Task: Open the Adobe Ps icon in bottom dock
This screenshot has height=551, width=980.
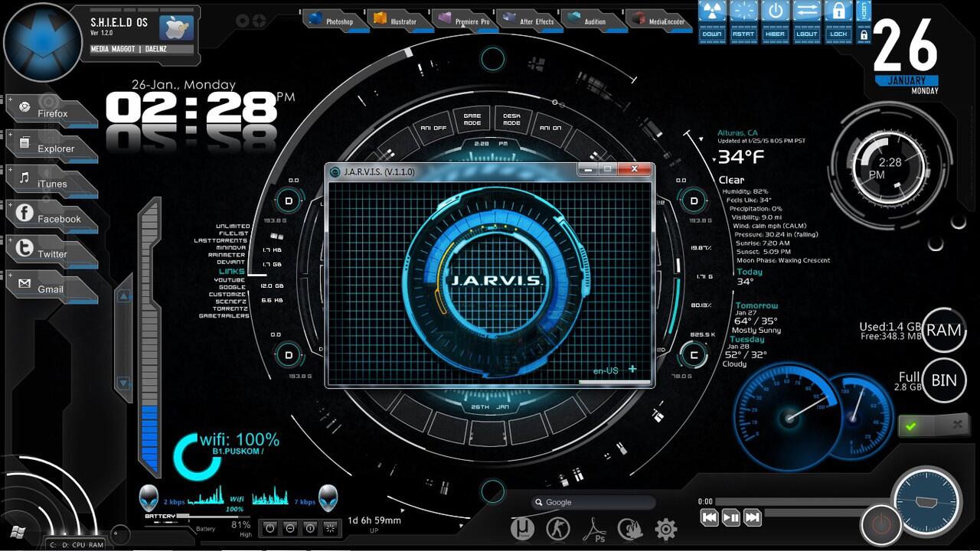Action: tap(594, 529)
